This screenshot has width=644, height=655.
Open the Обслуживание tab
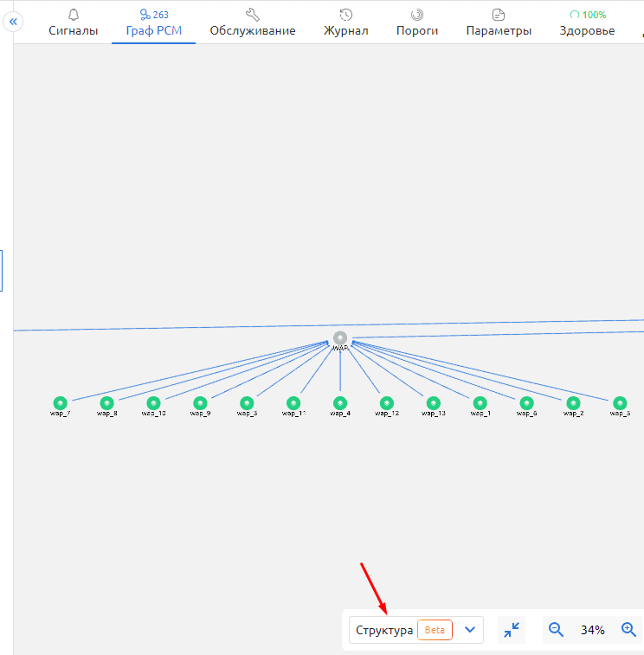pos(252,23)
